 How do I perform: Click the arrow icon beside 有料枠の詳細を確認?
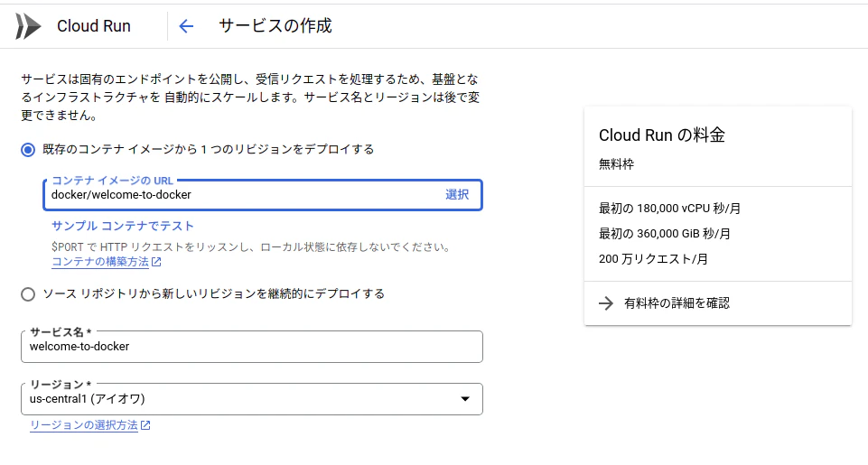click(606, 302)
